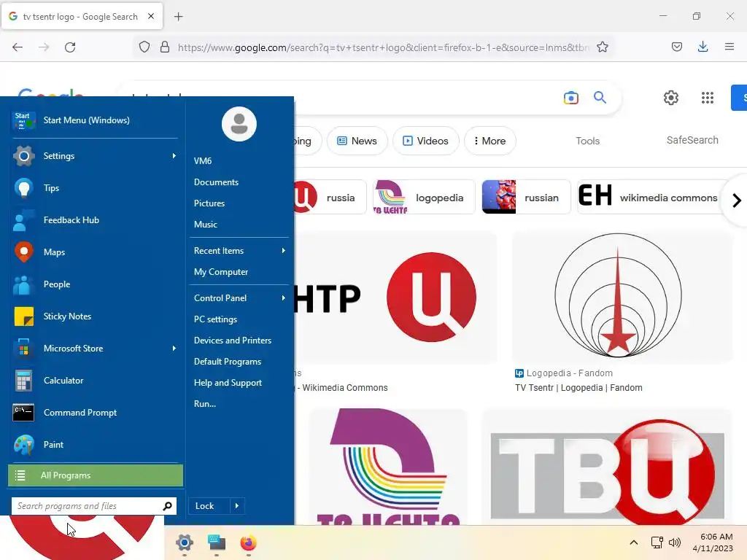747x560 pixels.
Task: Click search magnifier in Start menu
Action: (167, 506)
